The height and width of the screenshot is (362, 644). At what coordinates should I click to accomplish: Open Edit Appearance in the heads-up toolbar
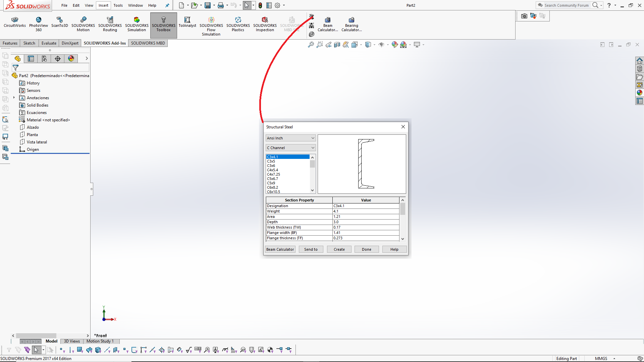pyautogui.click(x=394, y=44)
